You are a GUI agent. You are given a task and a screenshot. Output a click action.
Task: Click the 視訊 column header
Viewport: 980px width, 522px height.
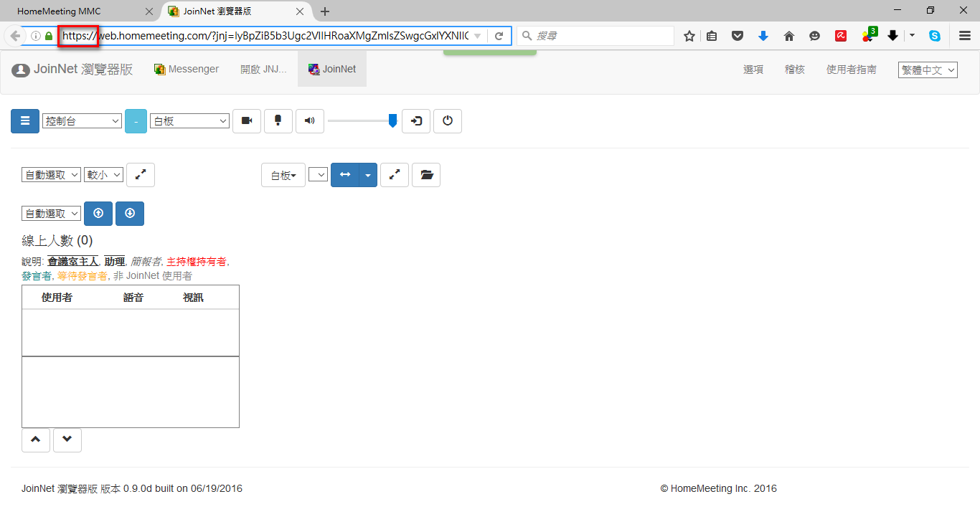[x=193, y=297]
